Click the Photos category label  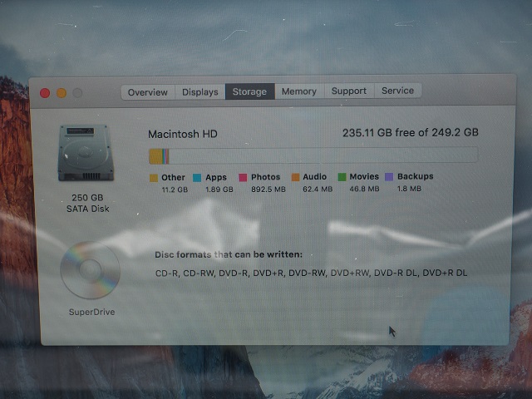point(266,177)
